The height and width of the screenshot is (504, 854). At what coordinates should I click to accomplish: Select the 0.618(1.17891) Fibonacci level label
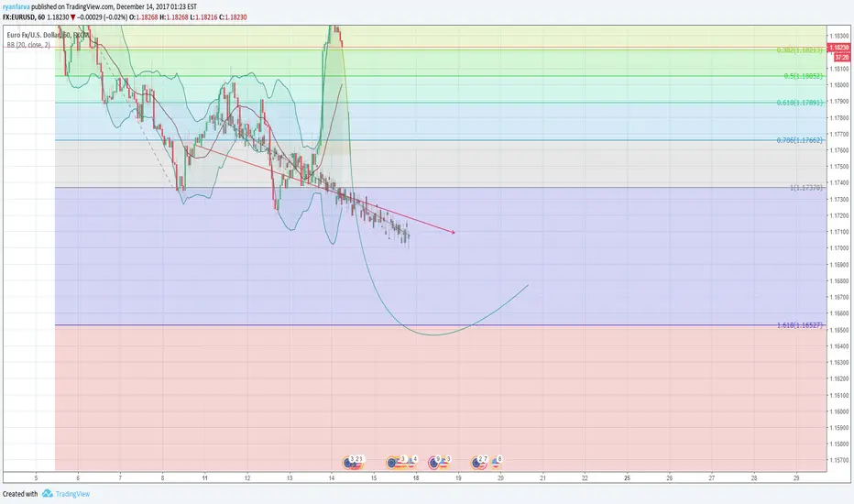coord(800,103)
